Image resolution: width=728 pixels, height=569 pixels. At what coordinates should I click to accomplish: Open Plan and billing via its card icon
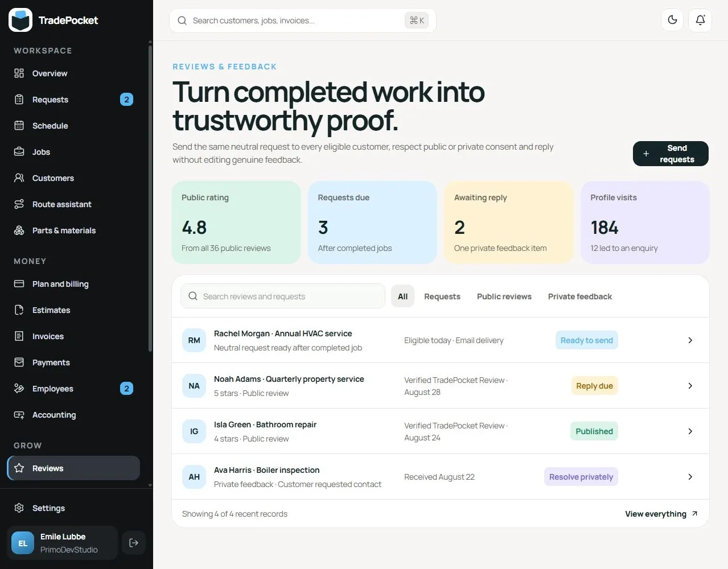19,284
